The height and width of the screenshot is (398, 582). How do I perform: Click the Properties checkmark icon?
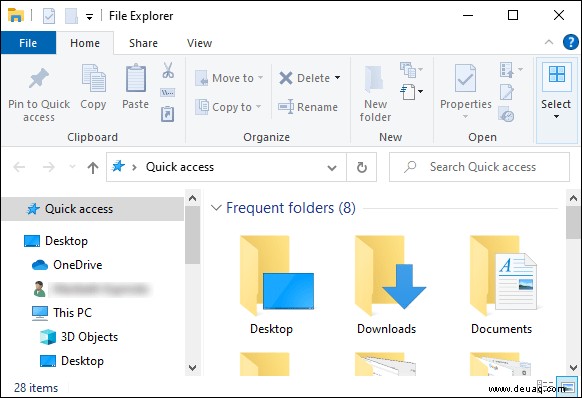coord(465,78)
